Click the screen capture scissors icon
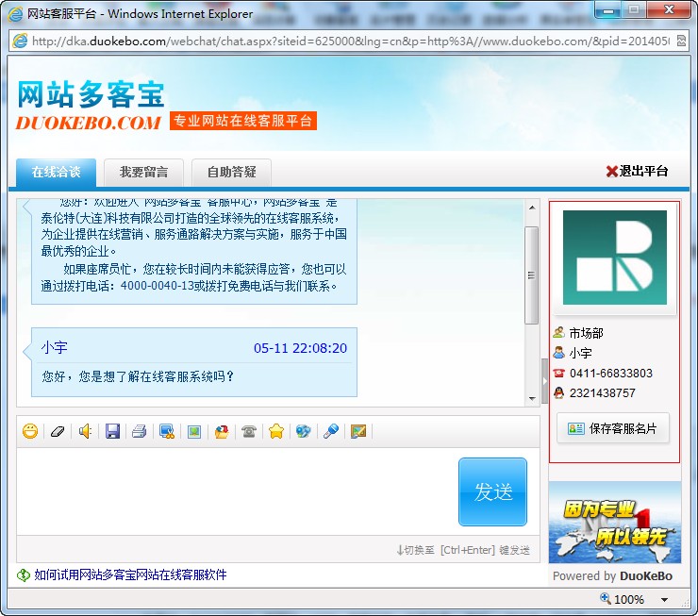698x616 pixels. (x=167, y=431)
